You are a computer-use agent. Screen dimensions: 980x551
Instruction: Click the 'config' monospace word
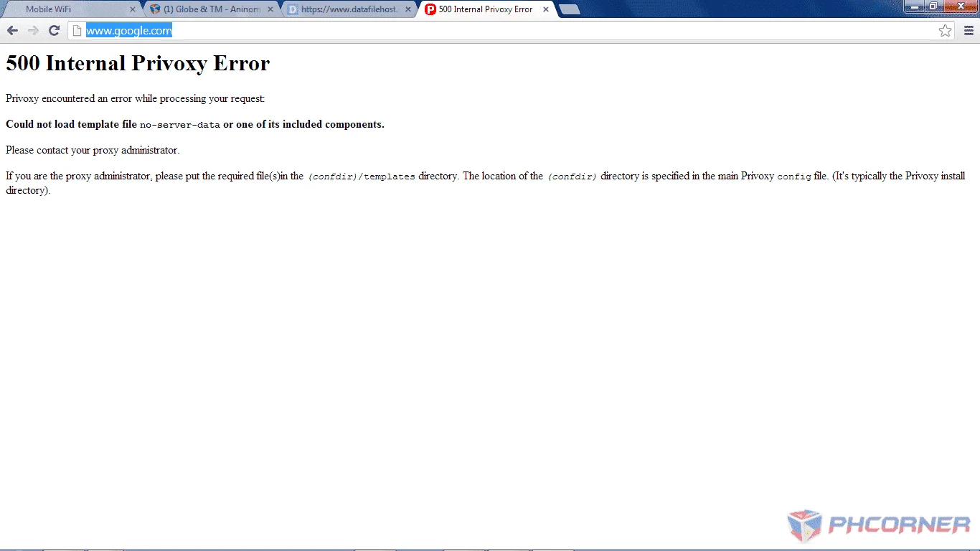pos(794,176)
